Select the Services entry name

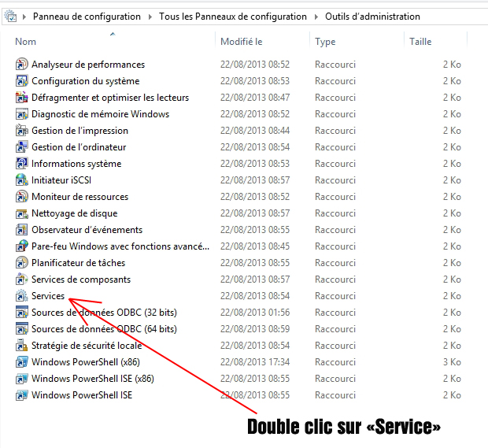[48, 296]
